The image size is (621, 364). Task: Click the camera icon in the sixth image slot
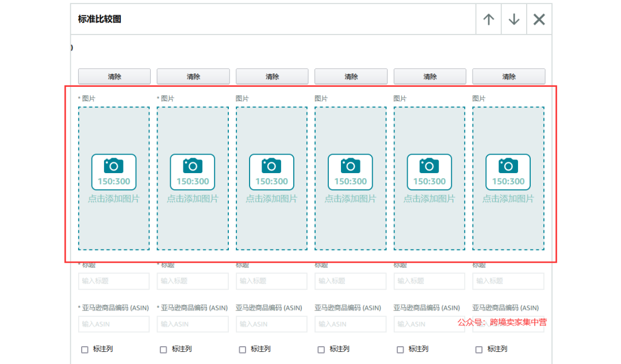click(508, 166)
